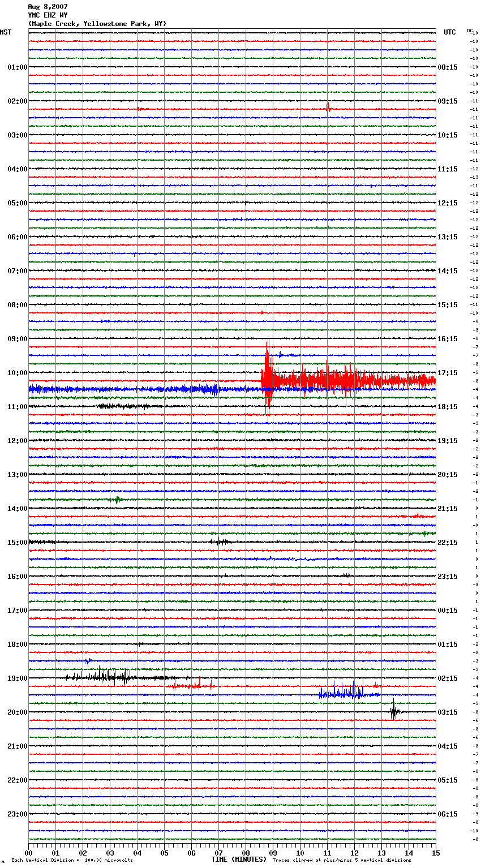The image size is (481, 868).
Task: Click minute tick "00" on the bottom axis
Action: coord(28,853)
